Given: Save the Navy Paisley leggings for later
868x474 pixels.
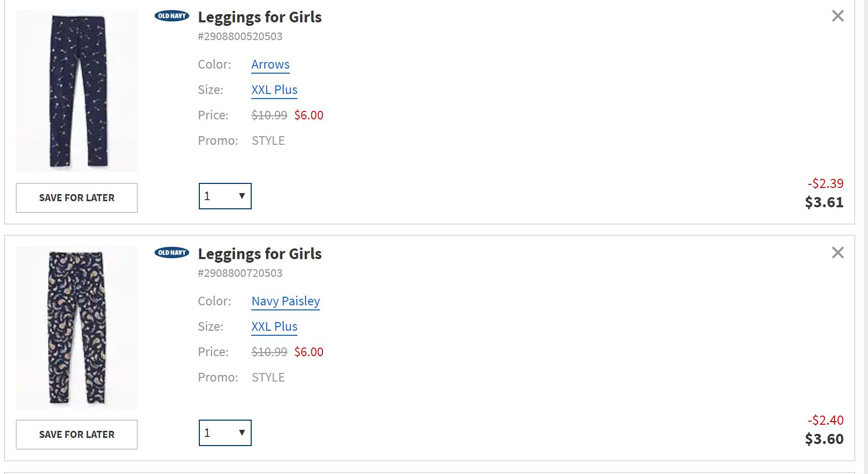Looking at the screenshot, I should [x=77, y=434].
